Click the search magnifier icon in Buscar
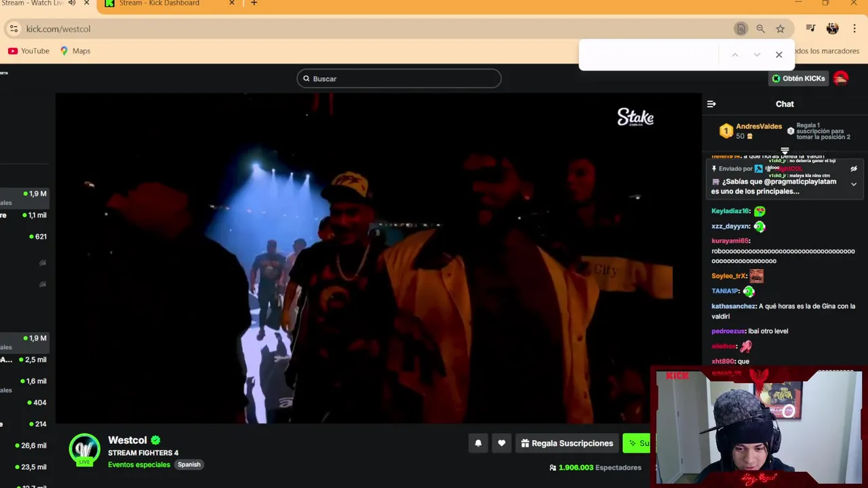Screen dimensions: 868x488 pos(307,79)
